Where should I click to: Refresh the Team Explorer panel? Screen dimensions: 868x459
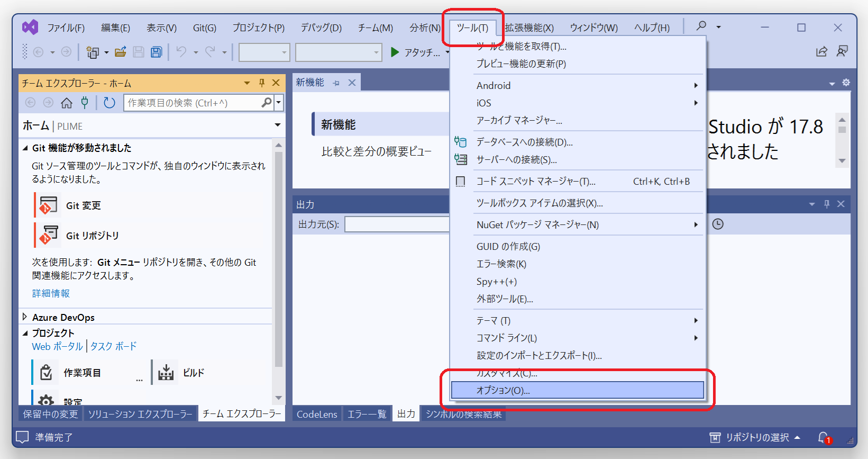click(109, 103)
